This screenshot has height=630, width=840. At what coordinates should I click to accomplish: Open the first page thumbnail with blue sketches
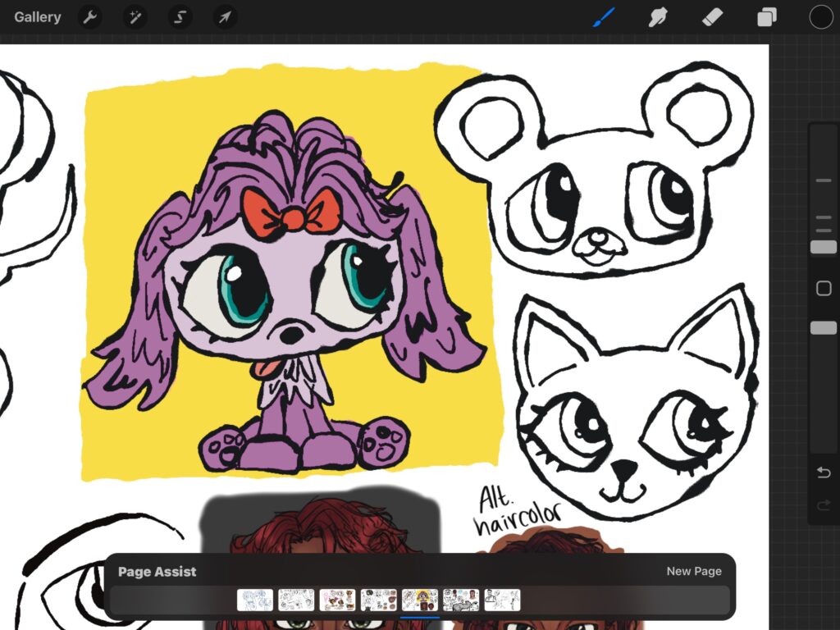click(255, 600)
